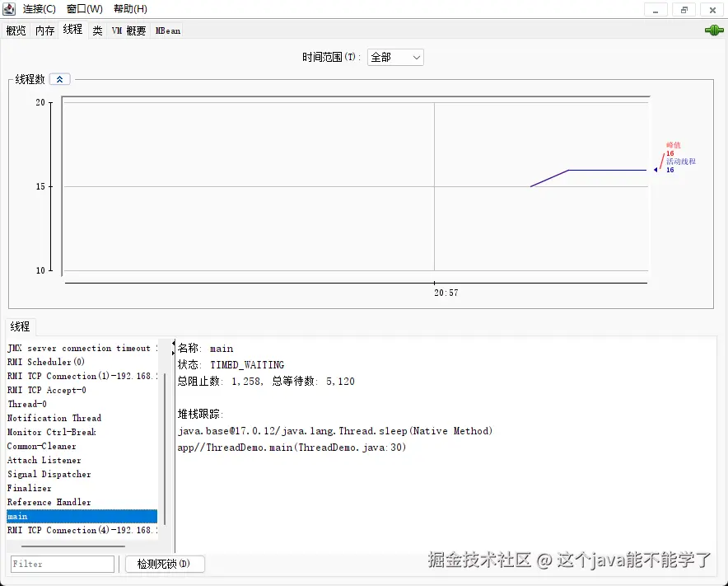Collapse the 线程数 chart panel
The image size is (728, 586).
pos(60,79)
